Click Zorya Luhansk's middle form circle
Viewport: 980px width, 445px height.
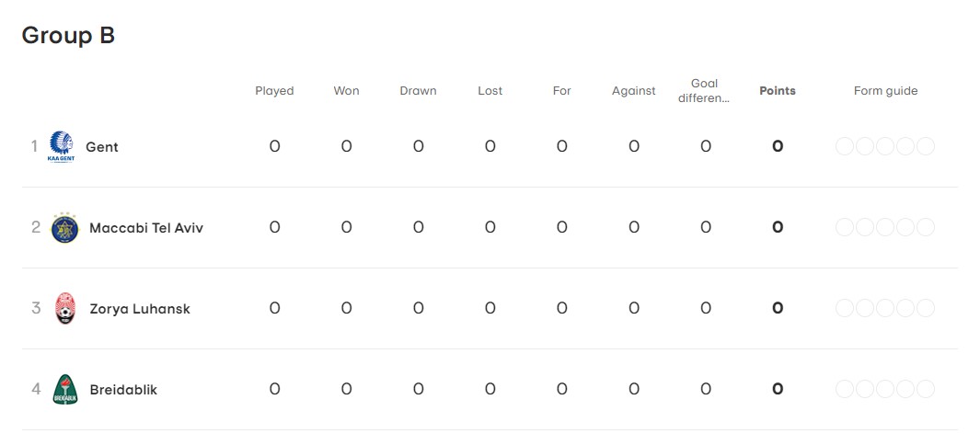tap(885, 308)
